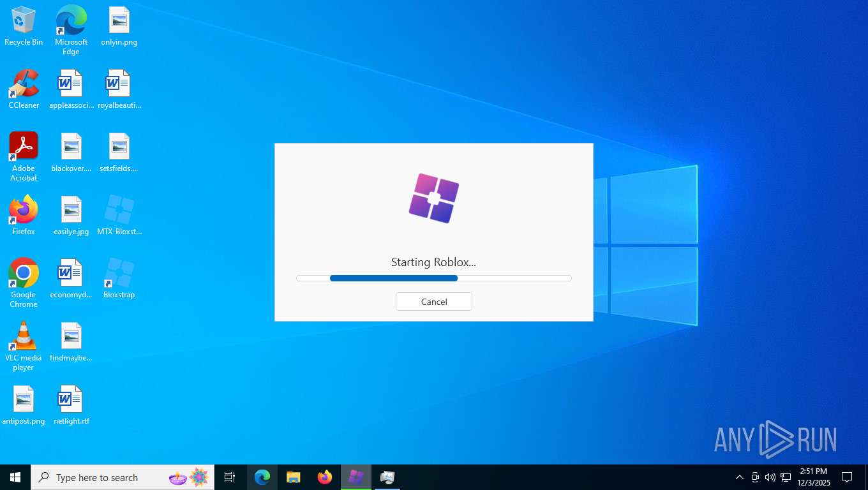Launch Microsoft Edge desktop shortcut
868x490 pixels.
coord(71,31)
